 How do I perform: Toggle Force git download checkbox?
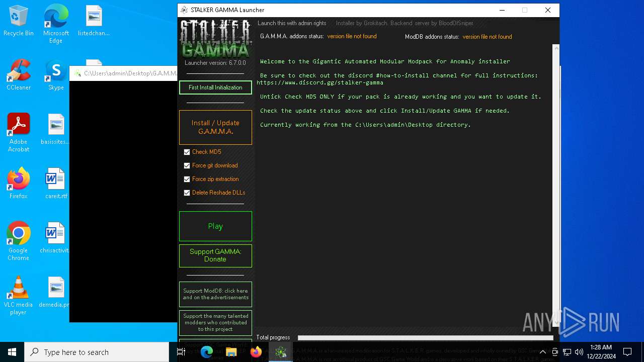point(187,165)
